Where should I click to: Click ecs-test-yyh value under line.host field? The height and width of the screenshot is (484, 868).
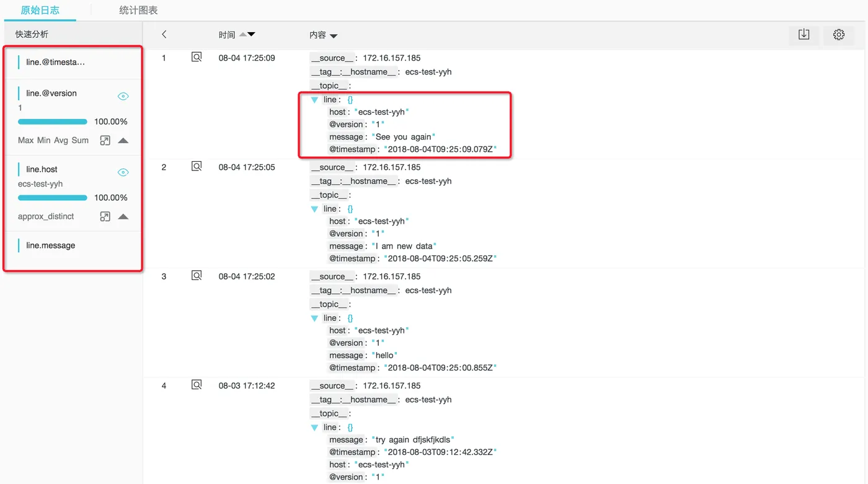pos(40,183)
